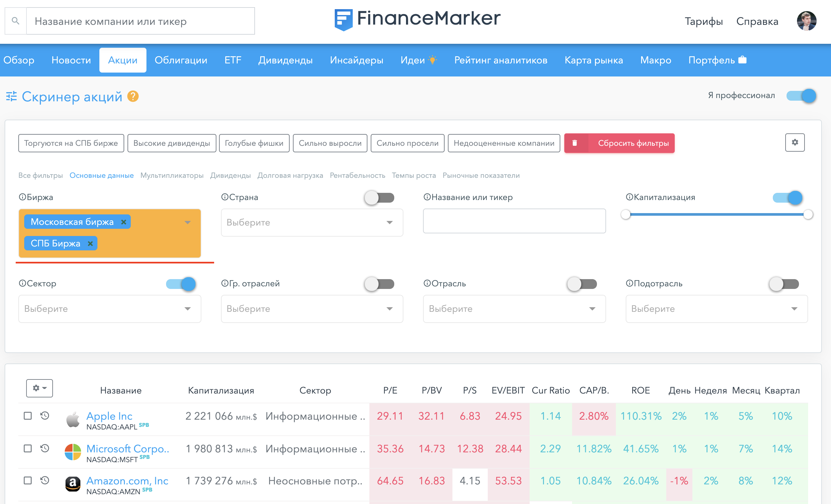Open the Дивиденды nav tab
Screen dimensions: 831x504
[285, 60]
